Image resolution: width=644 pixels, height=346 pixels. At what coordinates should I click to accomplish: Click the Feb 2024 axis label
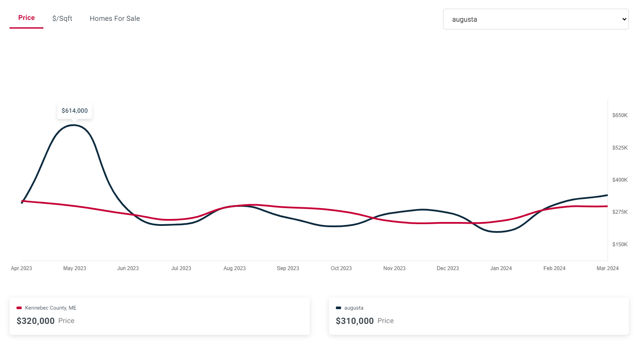(x=555, y=268)
